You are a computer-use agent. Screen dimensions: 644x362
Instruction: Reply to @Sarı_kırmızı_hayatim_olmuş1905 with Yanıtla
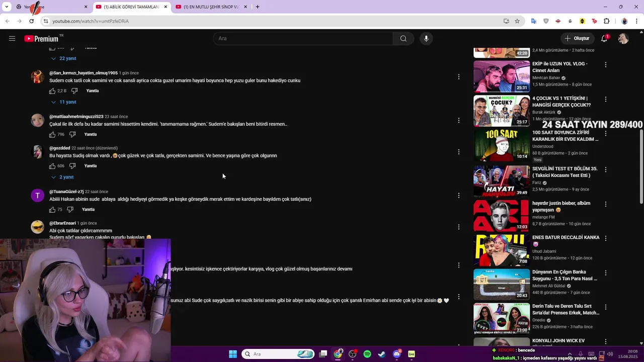(x=93, y=91)
